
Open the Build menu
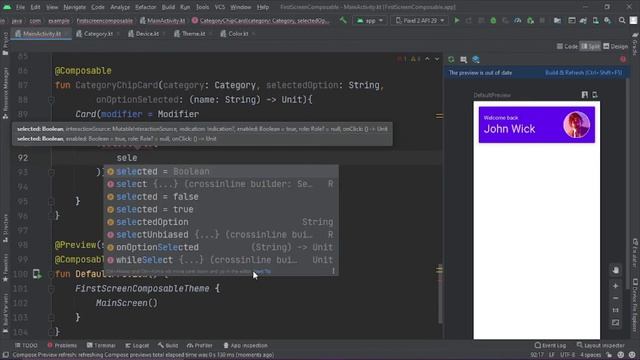[168, 7]
